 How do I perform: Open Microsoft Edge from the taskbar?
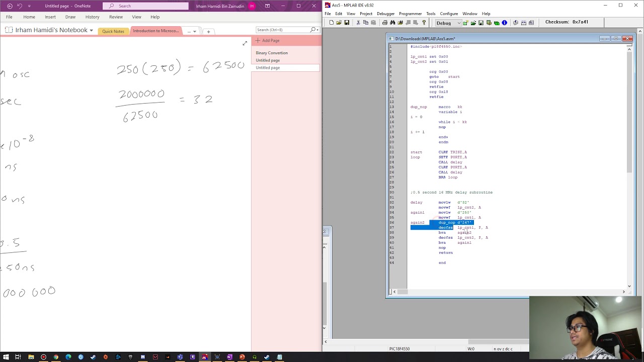point(68,357)
